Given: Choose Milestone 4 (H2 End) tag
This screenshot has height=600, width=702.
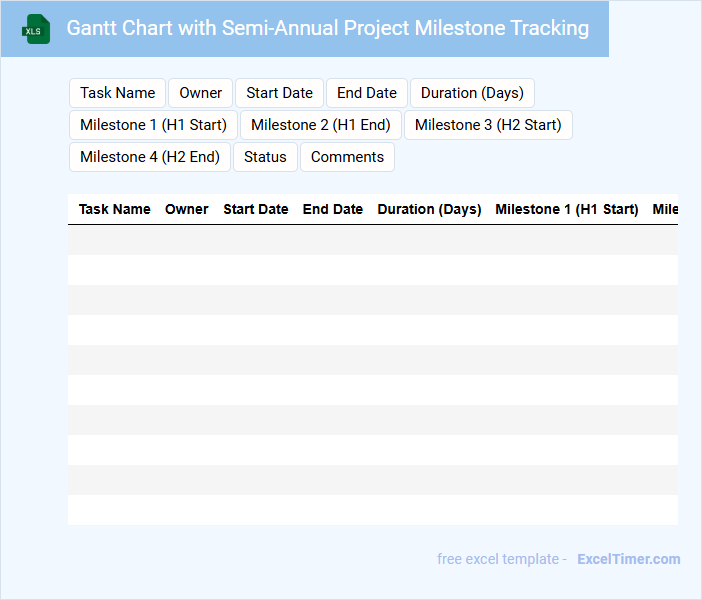Looking at the screenshot, I should pos(150,157).
